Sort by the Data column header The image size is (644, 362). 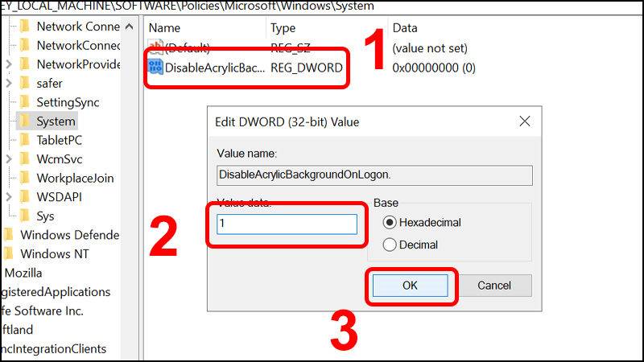(405, 28)
